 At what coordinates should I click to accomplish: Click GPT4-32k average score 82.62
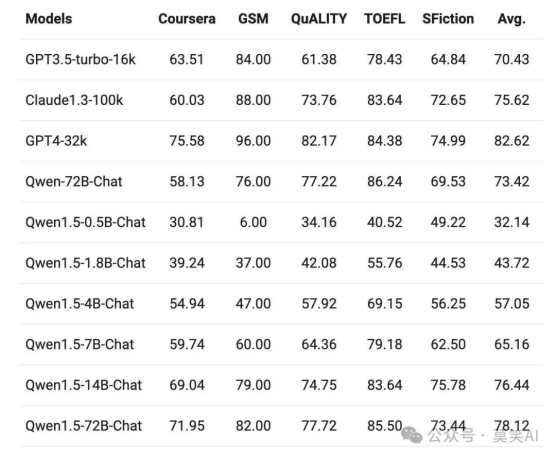click(512, 141)
